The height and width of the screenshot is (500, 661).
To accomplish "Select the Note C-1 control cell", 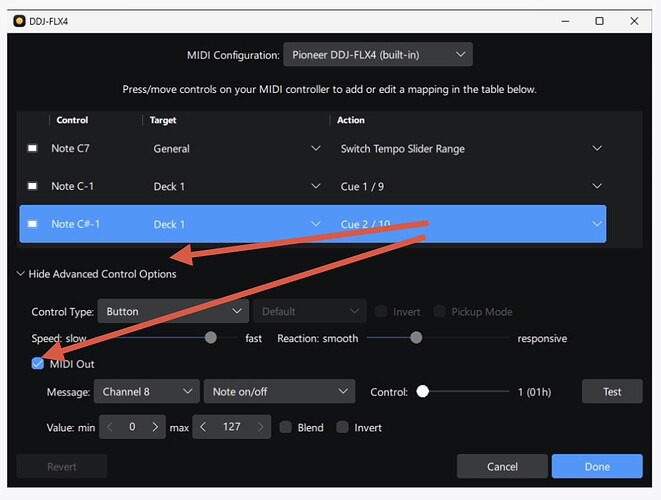I will (x=72, y=186).
